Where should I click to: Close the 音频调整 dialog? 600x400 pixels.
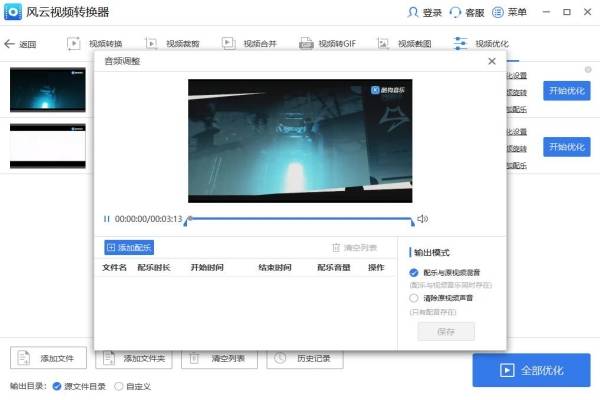(492, 61)
